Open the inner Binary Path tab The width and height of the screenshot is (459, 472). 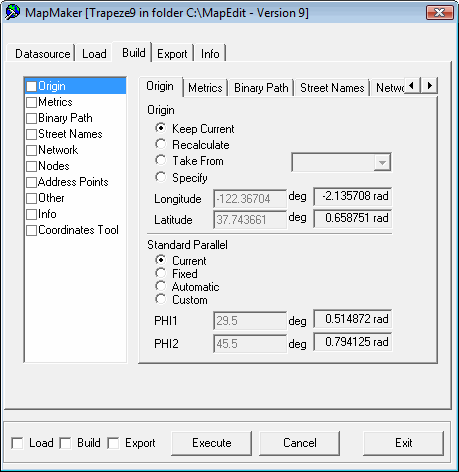click(261, 88)
